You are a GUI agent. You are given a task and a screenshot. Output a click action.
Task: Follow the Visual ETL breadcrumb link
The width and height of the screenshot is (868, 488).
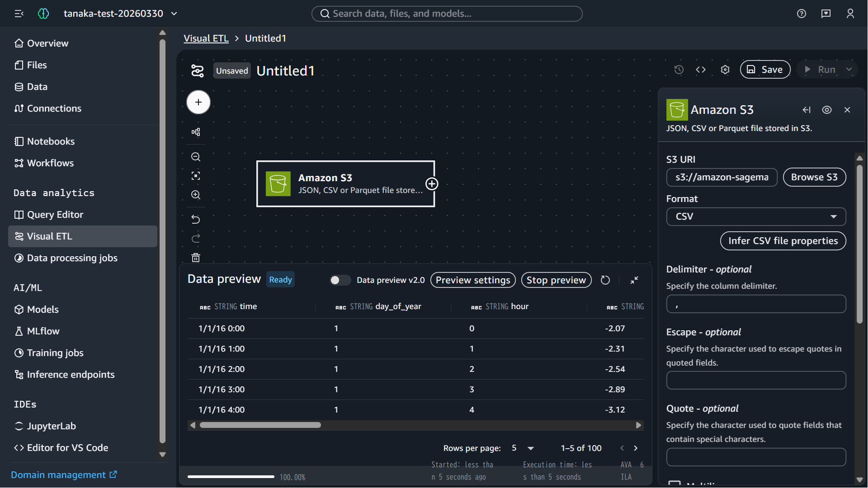(206, 38)
